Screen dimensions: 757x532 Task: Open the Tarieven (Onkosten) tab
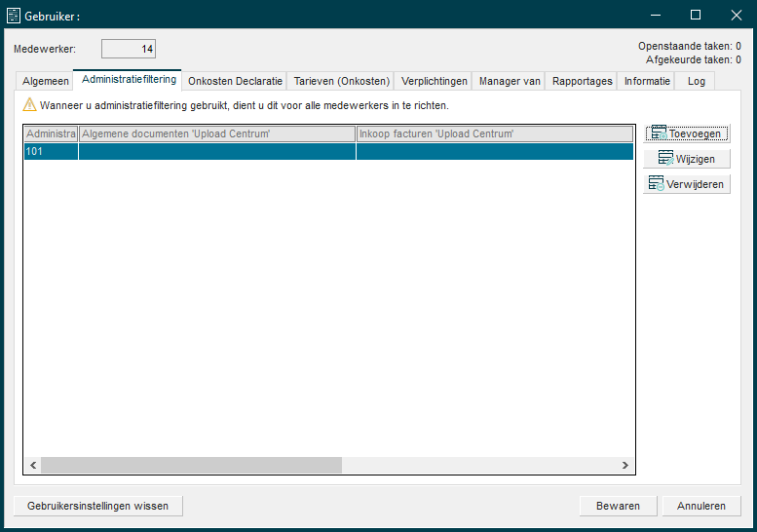pos(341,81)
